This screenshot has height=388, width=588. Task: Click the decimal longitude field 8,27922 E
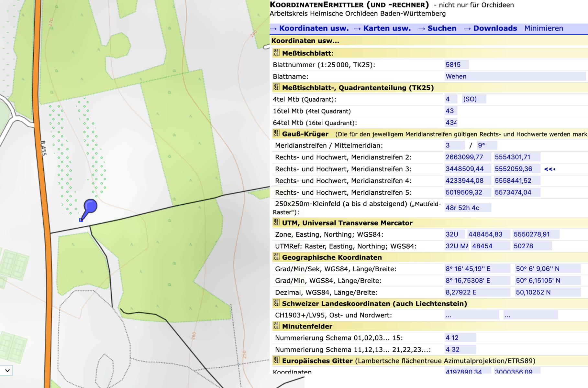477,292
